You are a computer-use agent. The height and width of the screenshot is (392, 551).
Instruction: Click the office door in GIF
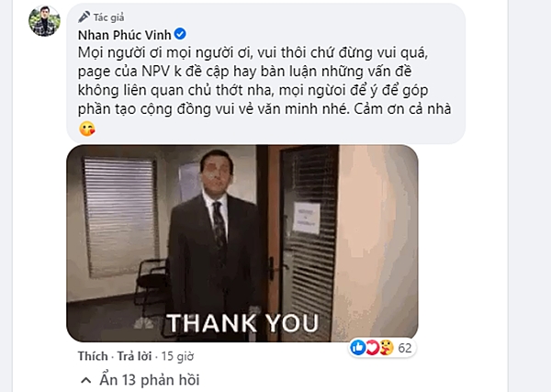click(x=304, y=242)
